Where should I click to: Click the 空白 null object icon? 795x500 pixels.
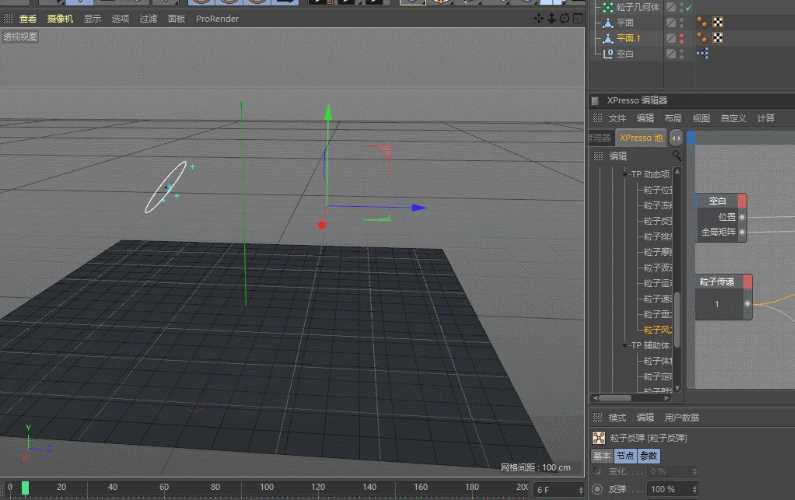click(607, 53)
